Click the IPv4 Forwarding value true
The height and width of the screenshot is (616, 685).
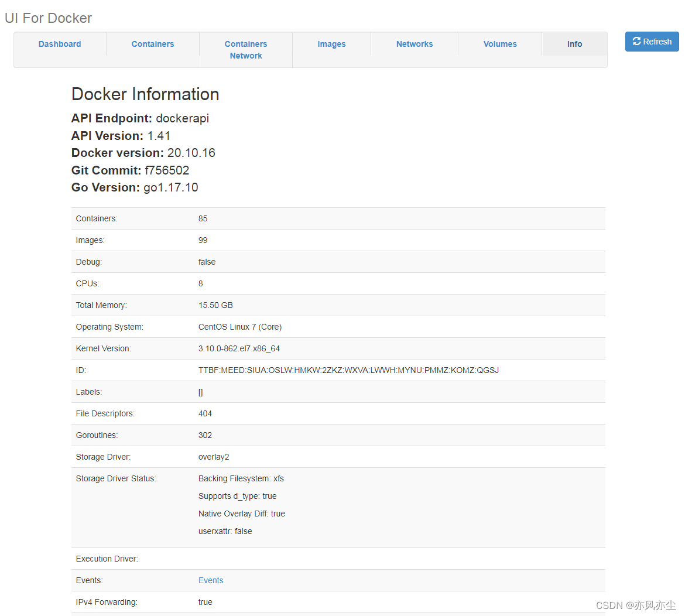[205, 602]
